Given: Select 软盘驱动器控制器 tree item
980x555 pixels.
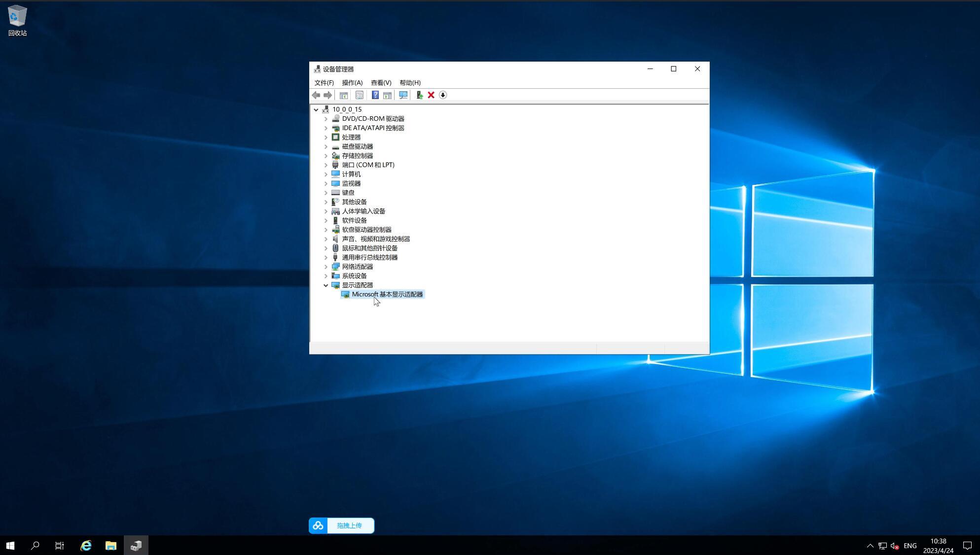Looking at the screenshot, I should click(366, 230).
